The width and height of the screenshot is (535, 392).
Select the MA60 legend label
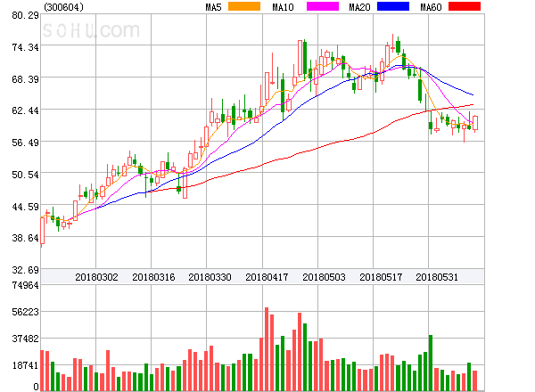[x=431, y=7]
